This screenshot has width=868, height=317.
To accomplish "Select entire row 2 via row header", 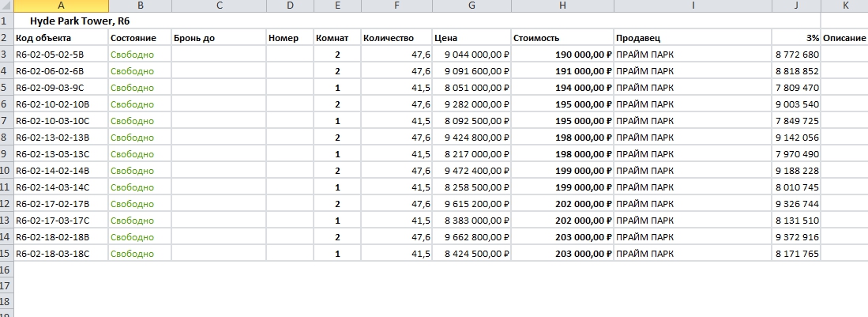I will (x=6, y=38).
